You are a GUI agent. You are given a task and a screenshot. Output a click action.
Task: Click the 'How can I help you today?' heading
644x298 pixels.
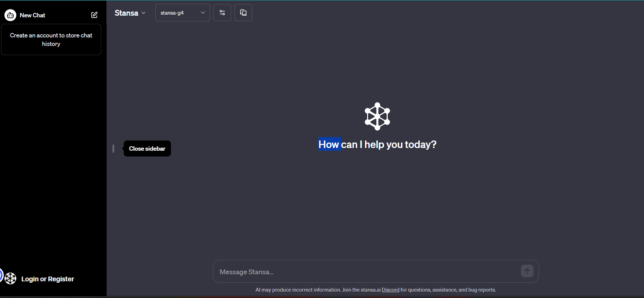click(377, 145)
